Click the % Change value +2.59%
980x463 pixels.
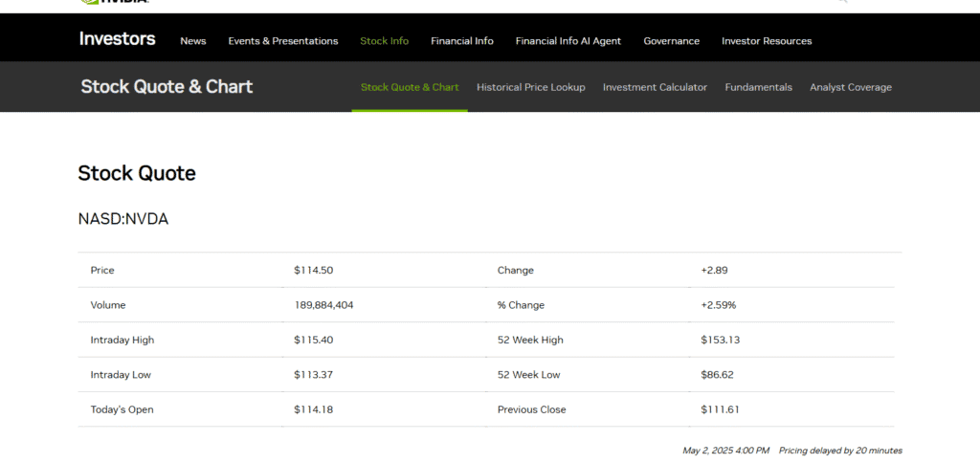point(718,305)
